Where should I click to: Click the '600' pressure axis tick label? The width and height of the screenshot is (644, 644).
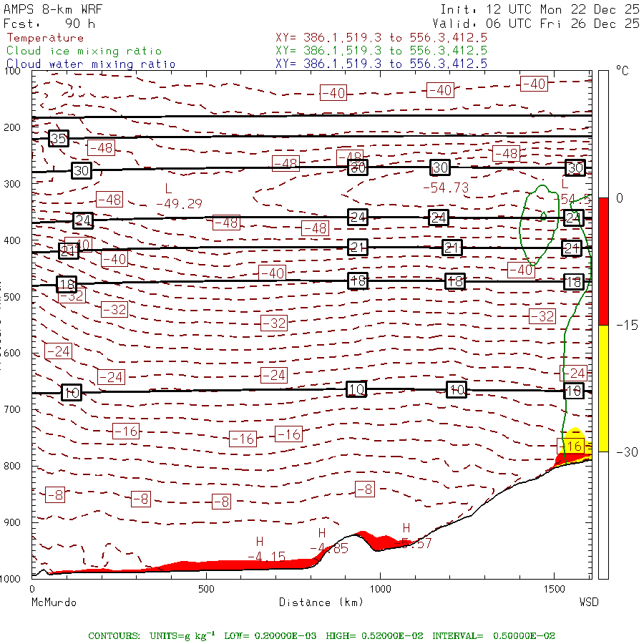[x=12, y=353]
